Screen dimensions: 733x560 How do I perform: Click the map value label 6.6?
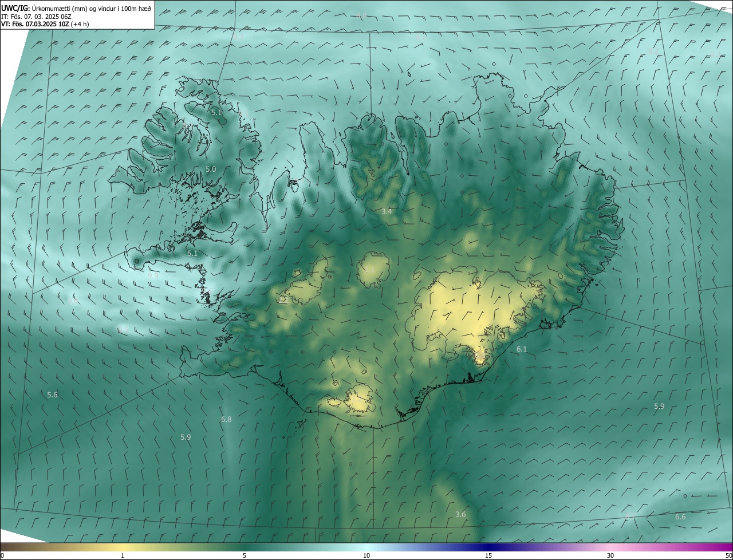680,517
